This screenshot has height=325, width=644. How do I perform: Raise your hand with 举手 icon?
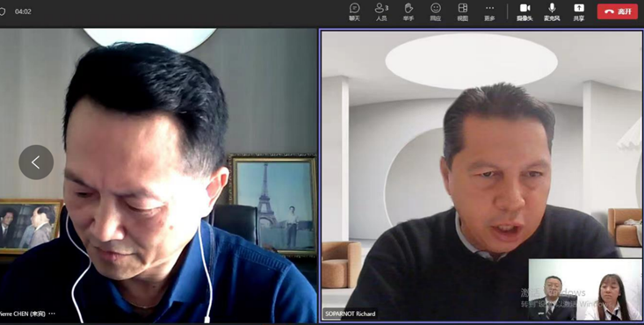(409, 11)
